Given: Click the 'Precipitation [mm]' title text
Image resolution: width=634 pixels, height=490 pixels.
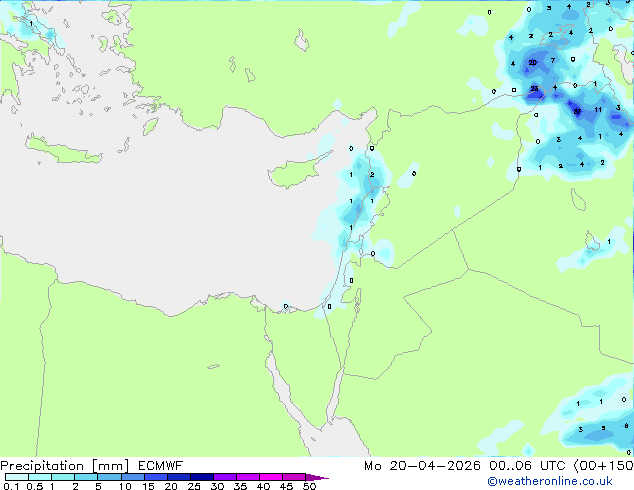Looking at the screenshot, I should (65, 466).
